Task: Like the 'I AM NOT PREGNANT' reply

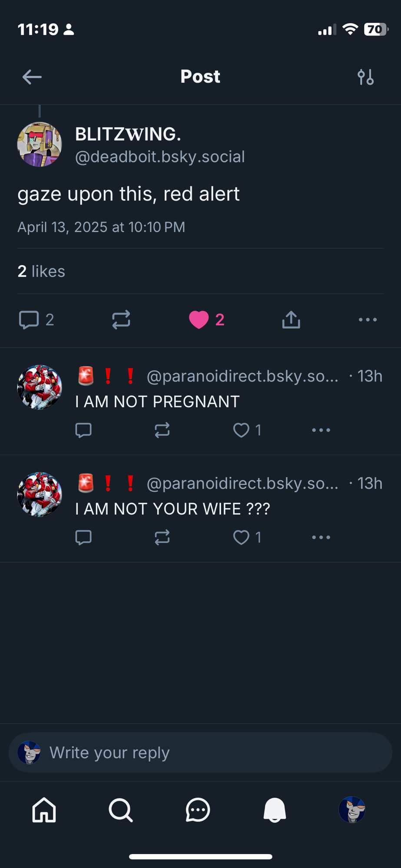Action: [x=241, y=430]
